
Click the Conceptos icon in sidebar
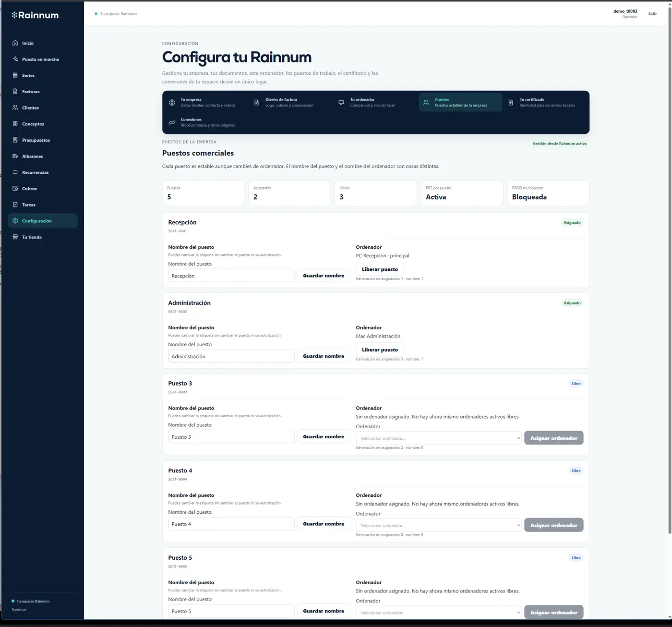[15, 124]
